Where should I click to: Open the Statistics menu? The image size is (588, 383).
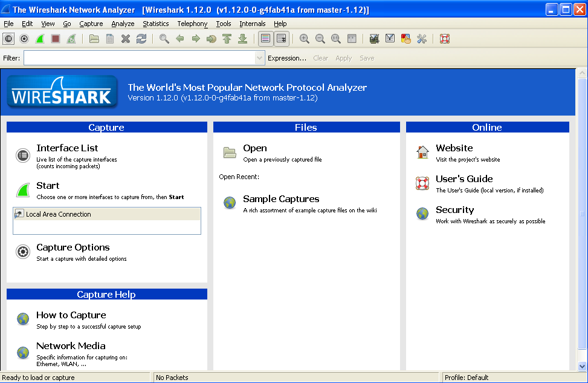pos(156,24)
